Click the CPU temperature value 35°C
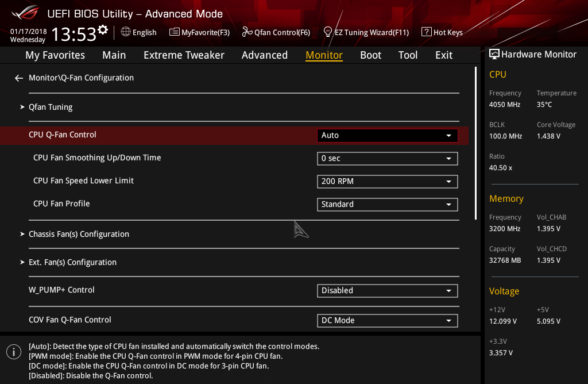 click(x=544, y=105)
